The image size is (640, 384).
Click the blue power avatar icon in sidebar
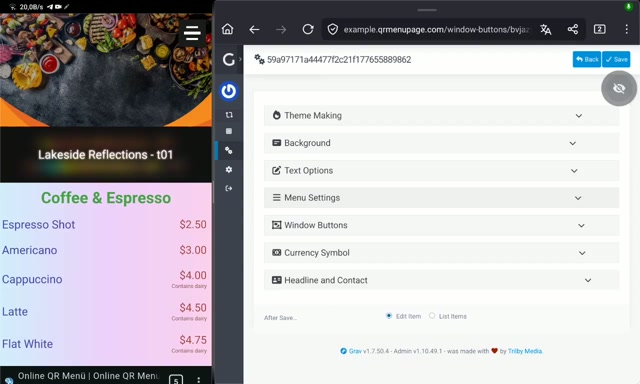(x=229, y=91)
